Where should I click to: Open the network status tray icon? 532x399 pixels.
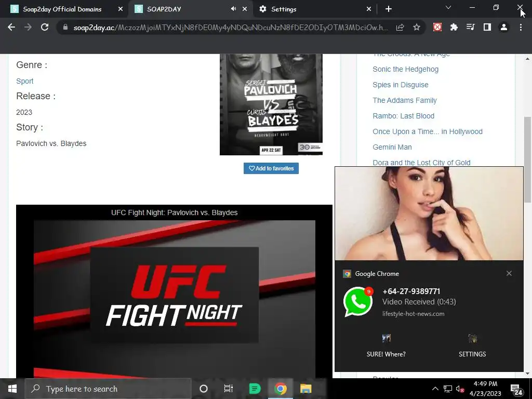(447, 389)
